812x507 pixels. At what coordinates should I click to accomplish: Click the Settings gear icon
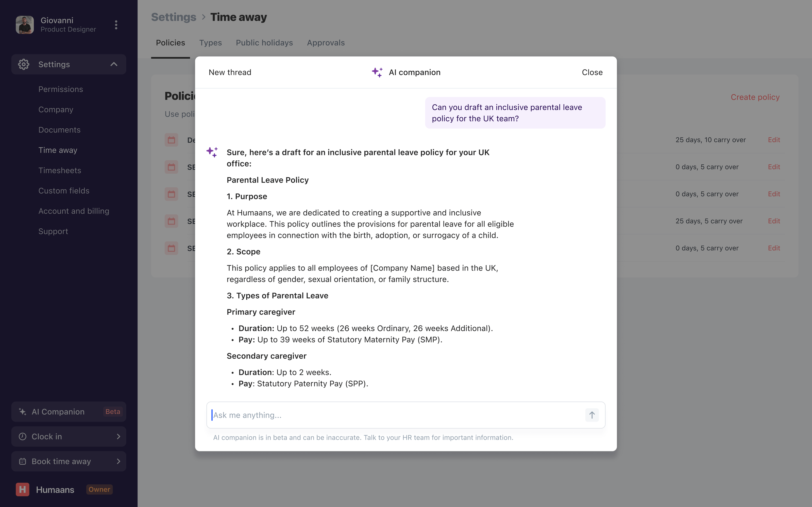click(23, 64)
